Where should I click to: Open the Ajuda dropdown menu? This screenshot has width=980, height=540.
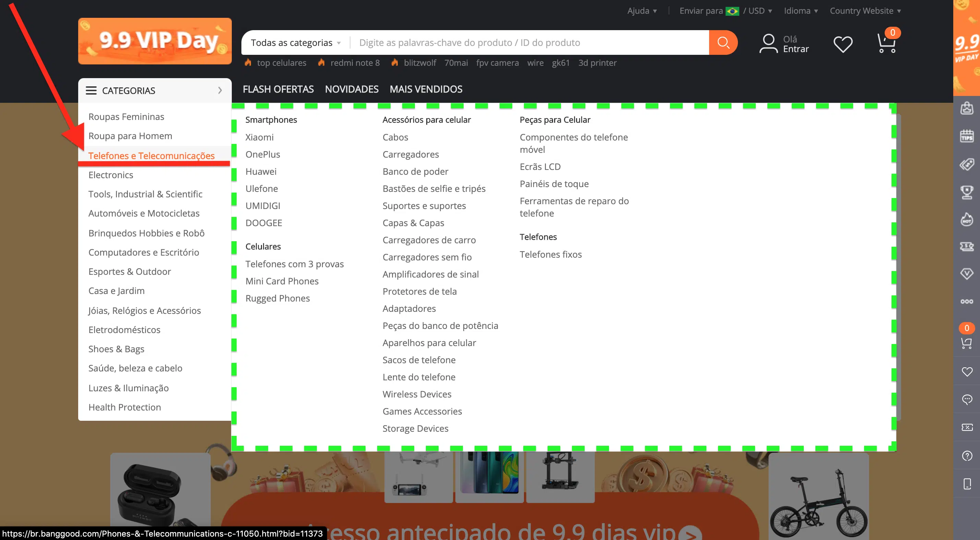642,11
